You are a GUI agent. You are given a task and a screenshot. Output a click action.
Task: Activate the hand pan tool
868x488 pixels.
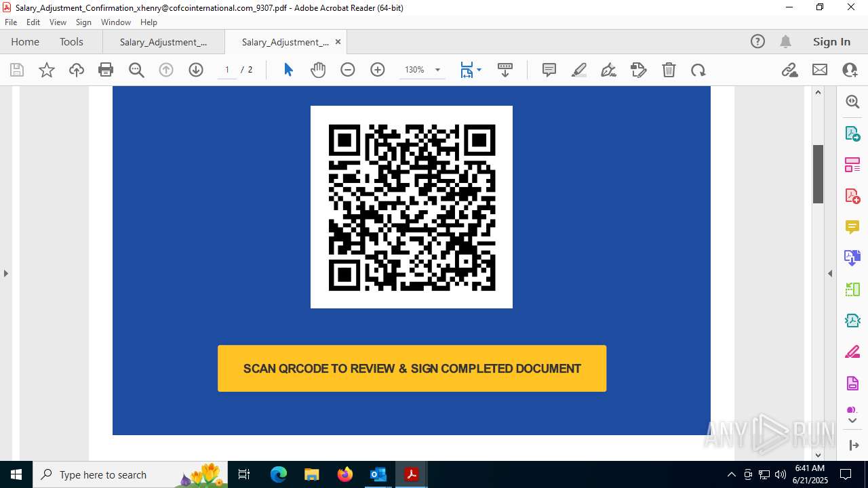click(318, 70)
